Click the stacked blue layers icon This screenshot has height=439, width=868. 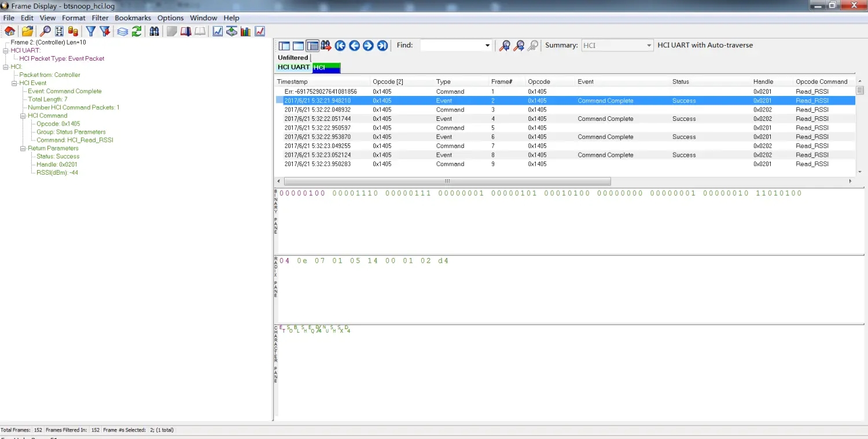123,31
